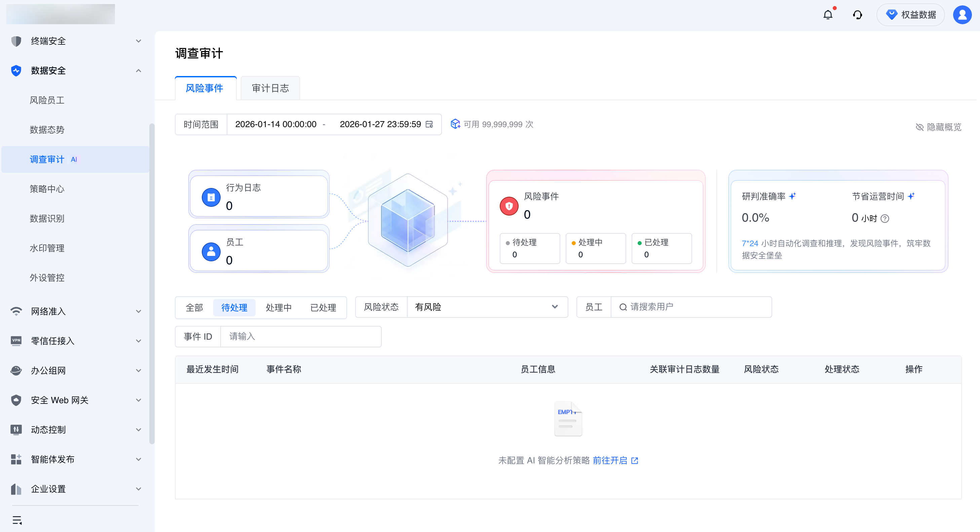Click the 行为日志 document icon
This screenshot has height=532, width=980.
click(211, 197)
